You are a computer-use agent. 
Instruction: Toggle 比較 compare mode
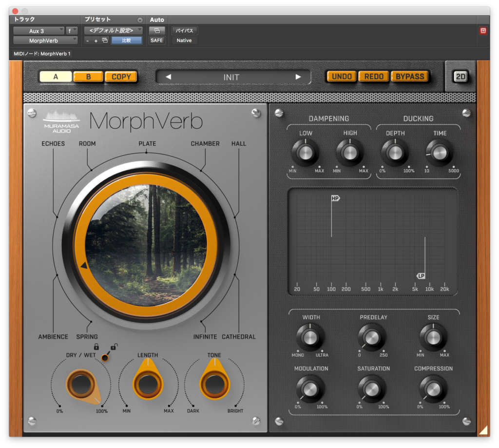click(x=127, y=40)
